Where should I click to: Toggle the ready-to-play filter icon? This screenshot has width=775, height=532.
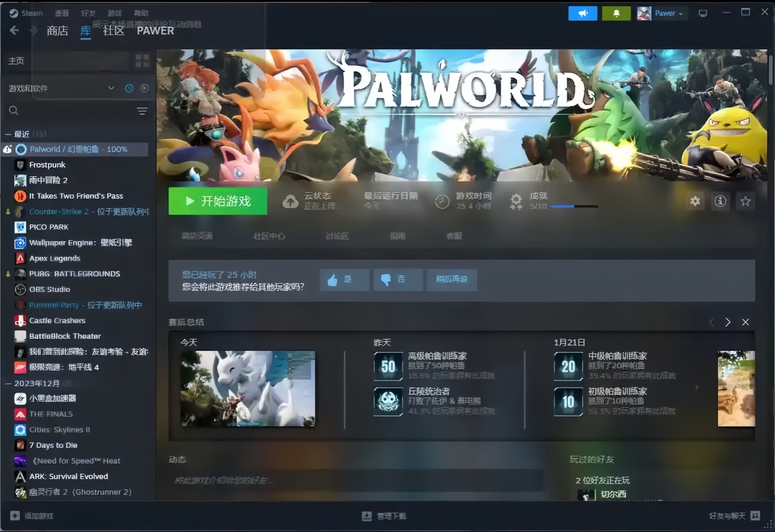coord(144,88)
